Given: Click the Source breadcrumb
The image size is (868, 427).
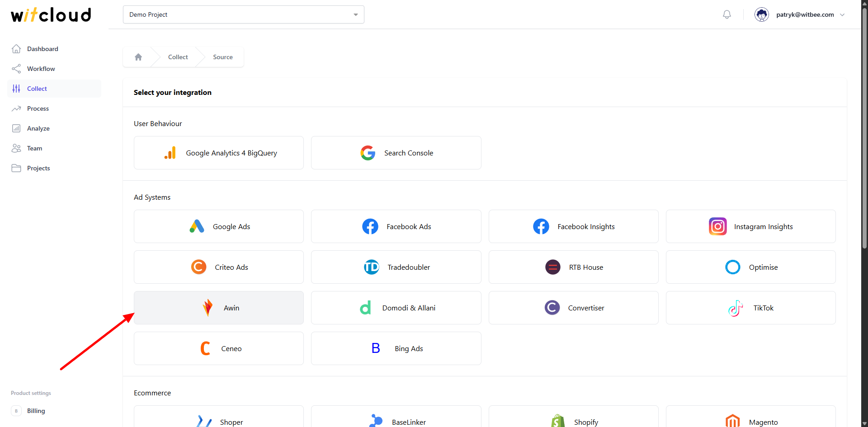Looking at the screenshot, I should click(x=223, y=57).
